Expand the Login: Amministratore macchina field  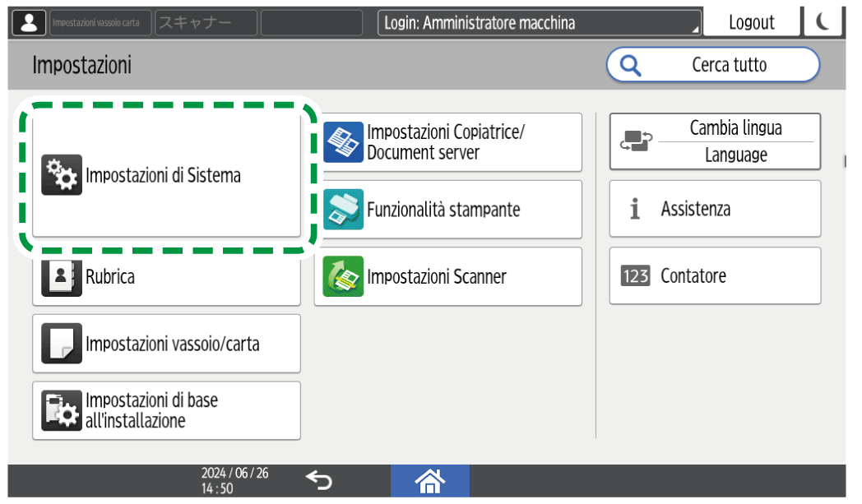pos(540,23)
